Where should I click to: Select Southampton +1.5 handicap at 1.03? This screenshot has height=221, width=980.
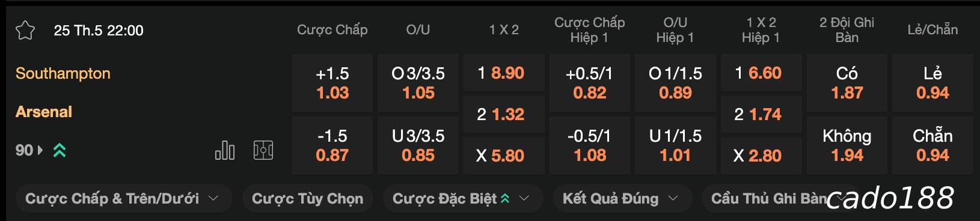tap(332, 83)
